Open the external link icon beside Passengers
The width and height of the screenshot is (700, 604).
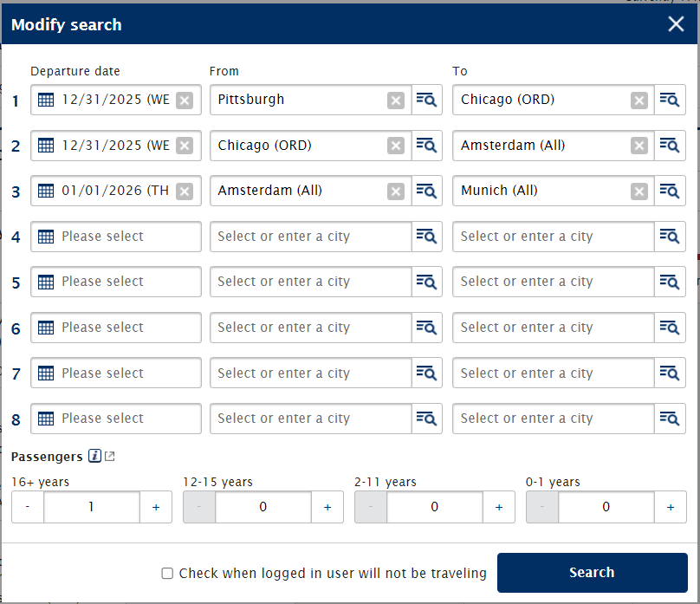110,457
